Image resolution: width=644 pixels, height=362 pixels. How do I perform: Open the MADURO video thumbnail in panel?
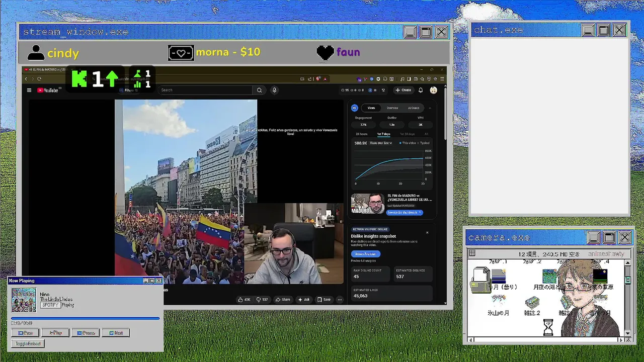368,204
